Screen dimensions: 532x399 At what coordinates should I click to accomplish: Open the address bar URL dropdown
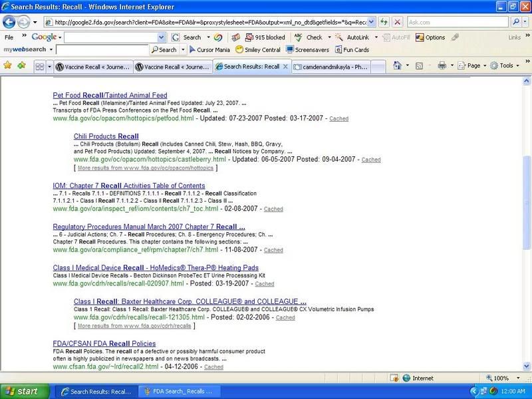371,23
